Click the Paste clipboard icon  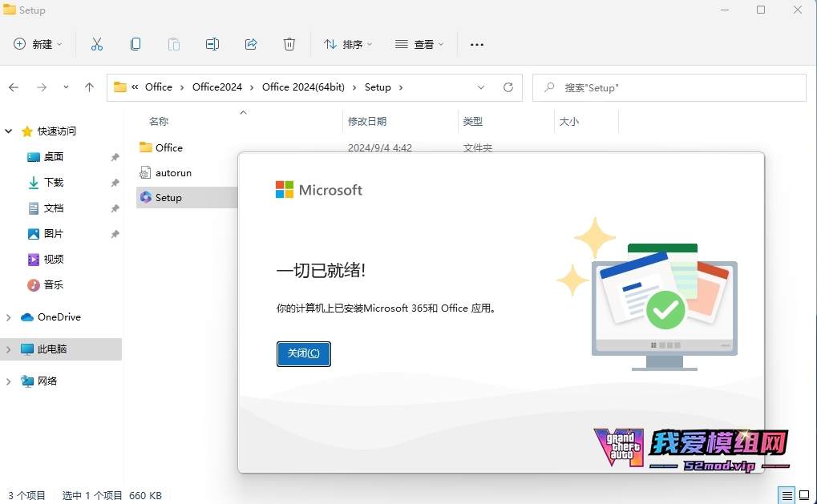pyautogui.click(x=174, y=44)
